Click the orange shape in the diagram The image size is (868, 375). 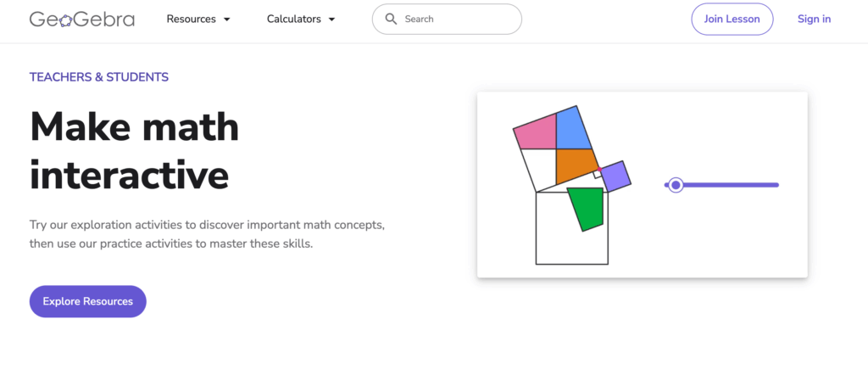(575, 166)
